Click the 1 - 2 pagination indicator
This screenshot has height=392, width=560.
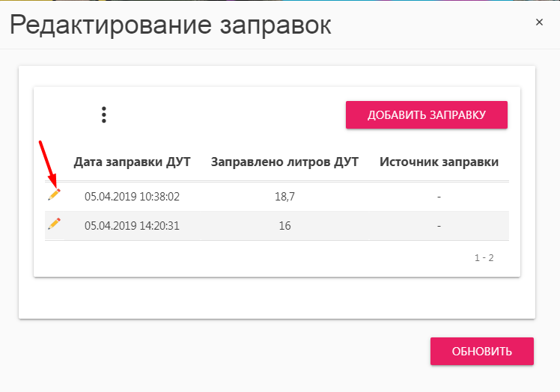[x=484, y=258]
